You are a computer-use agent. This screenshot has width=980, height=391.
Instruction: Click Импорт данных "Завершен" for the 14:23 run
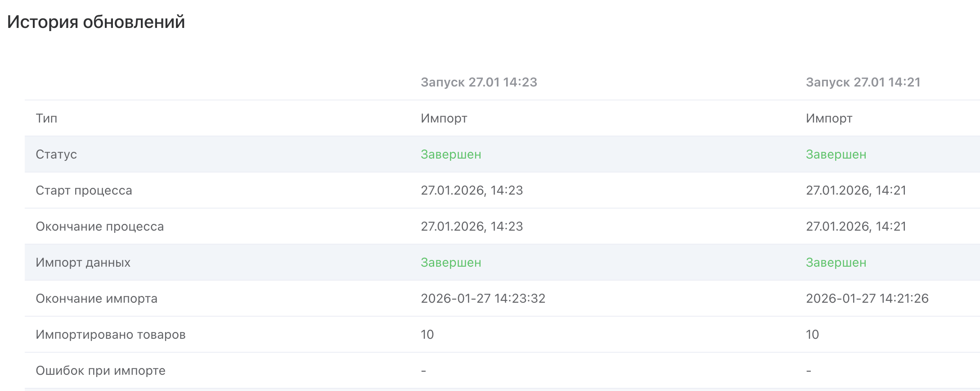[451, 263]
